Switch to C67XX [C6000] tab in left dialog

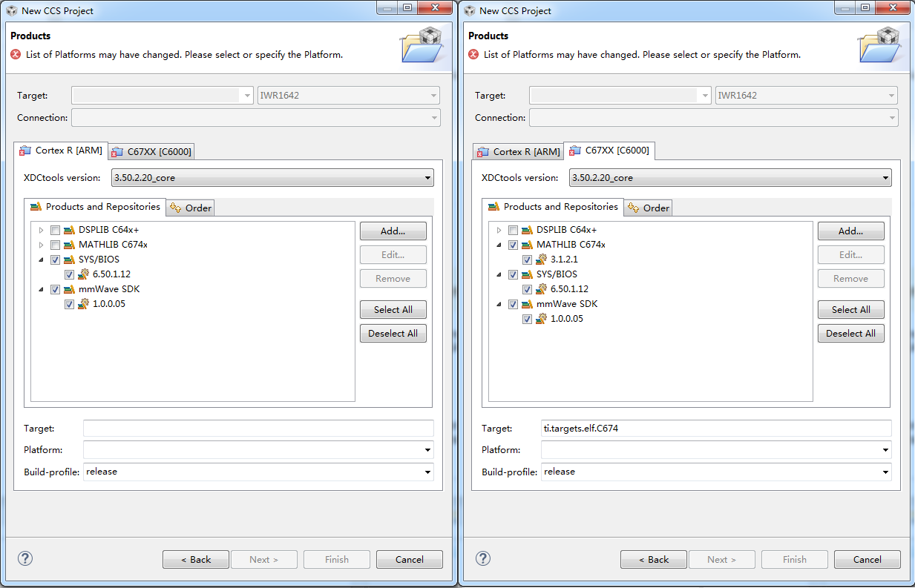pyautogui.click(x=152, y=151)
